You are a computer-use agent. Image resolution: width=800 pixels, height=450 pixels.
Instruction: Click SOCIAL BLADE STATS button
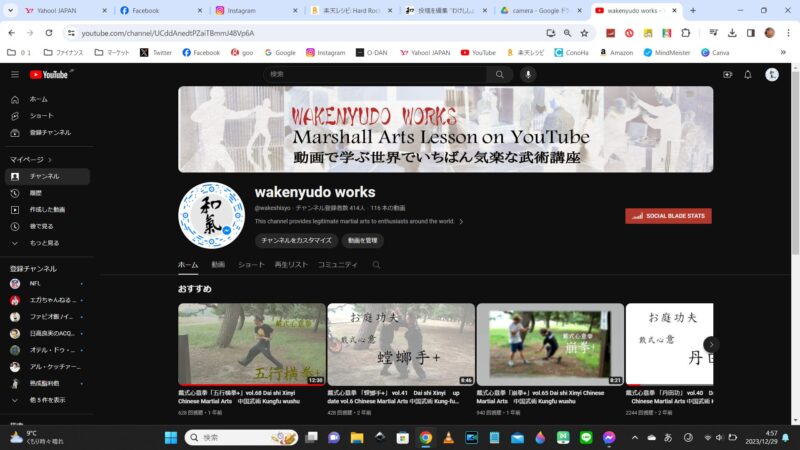(x=668, y=216)
